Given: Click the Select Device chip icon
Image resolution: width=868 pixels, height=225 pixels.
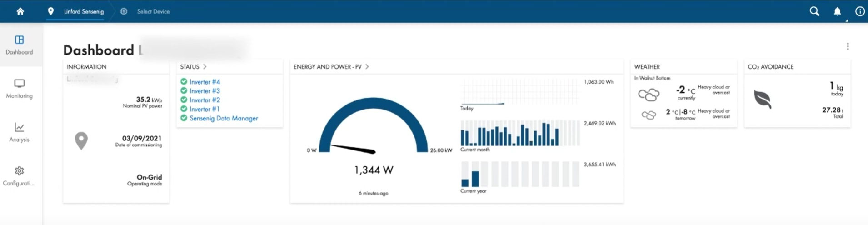Looking at the screenshot, I should click(x=124, y=11).
